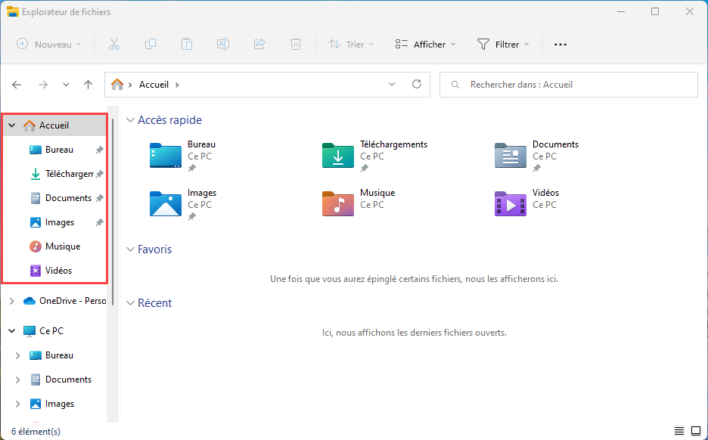Viewport: 708px width, 440px height.
Task: Open the Filtrer menu
Action: point(505,44)
